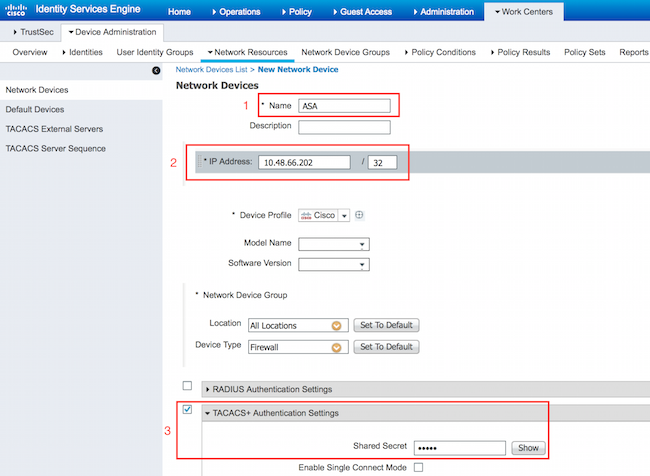Screen dimensions: 650x476
Task: Click Show to reveal the shared secret
Action: (528, 448)
